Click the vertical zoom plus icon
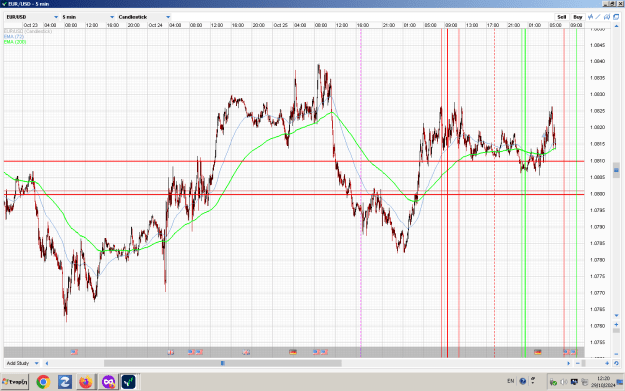This screenshot has width=625, height=391. [x=616, y=324]
